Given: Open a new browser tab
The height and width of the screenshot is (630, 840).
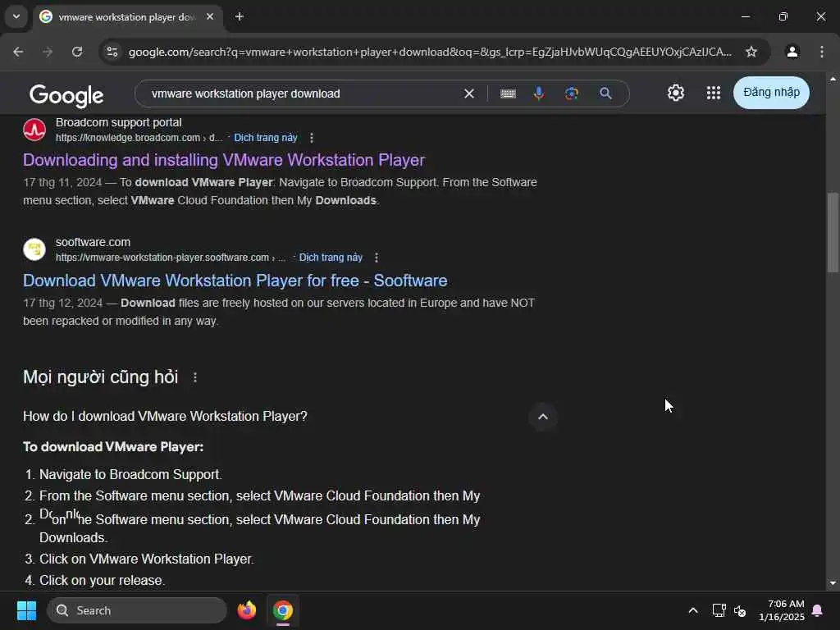Looking at the screenshot, I should coord(240,16).
